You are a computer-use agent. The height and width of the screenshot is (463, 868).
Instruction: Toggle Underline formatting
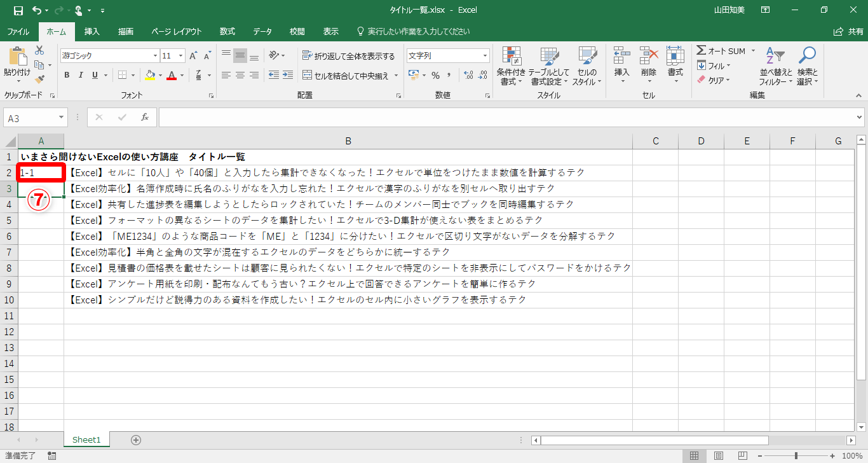[95, 75]
